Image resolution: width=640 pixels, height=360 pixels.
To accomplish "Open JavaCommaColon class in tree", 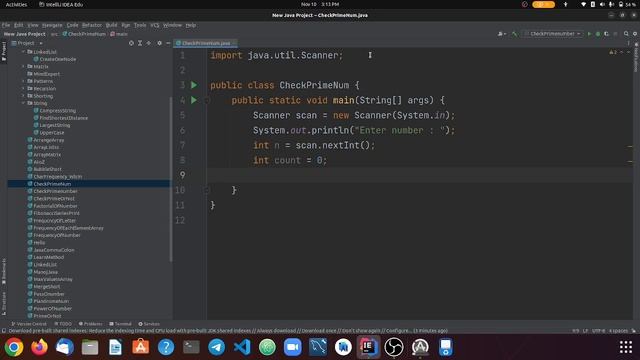I will (51, 250).
